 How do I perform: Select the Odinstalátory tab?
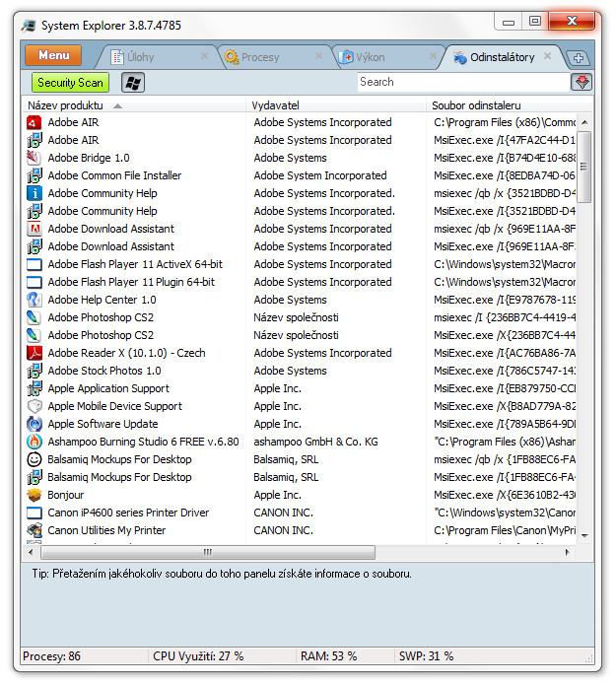(x=502, y=57)
